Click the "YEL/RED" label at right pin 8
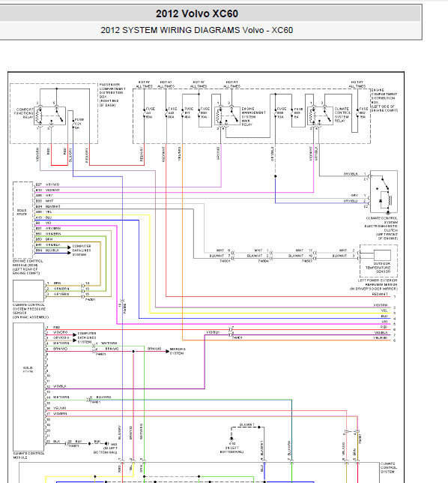 coord(381,337)
